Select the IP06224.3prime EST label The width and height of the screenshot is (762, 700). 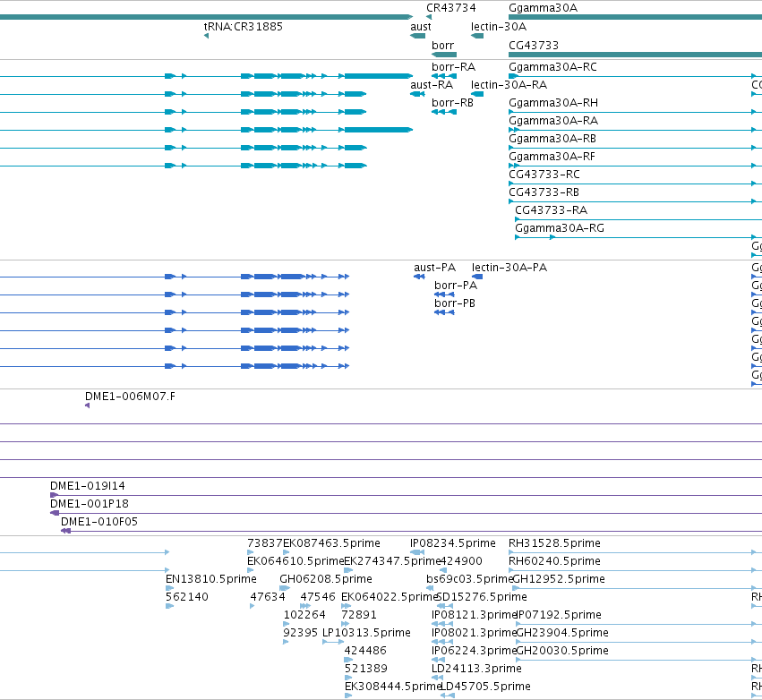[x=474, y=651]
